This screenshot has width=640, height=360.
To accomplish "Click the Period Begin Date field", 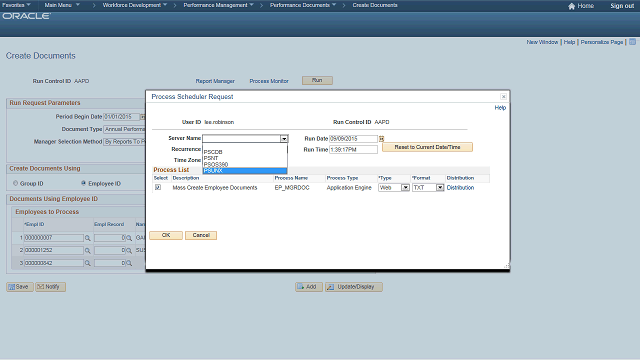I will [x=122, y=117].
